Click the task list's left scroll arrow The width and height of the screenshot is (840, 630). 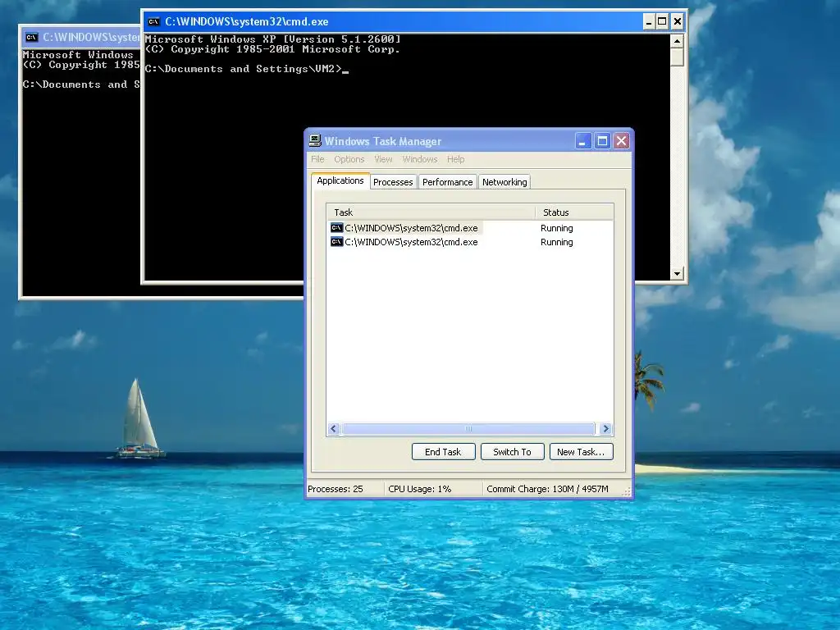334,428
